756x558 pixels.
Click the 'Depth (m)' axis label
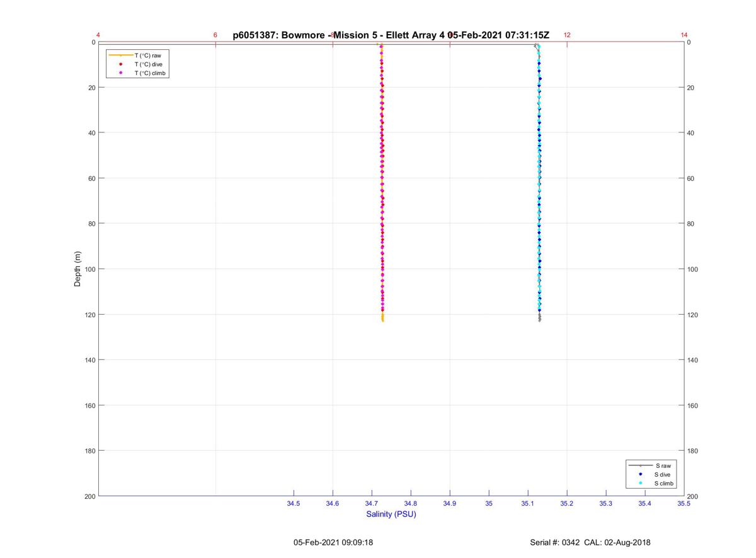[x=78, y=269]
